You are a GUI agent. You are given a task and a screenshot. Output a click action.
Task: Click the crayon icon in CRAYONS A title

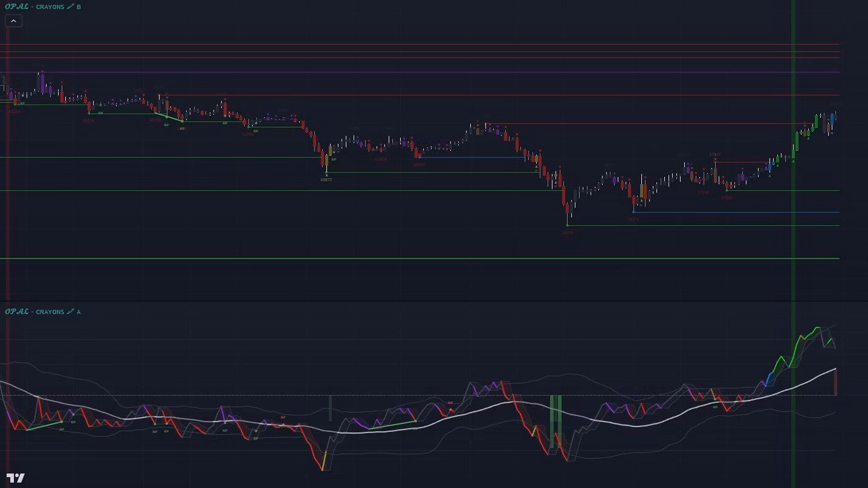[71, 312]
